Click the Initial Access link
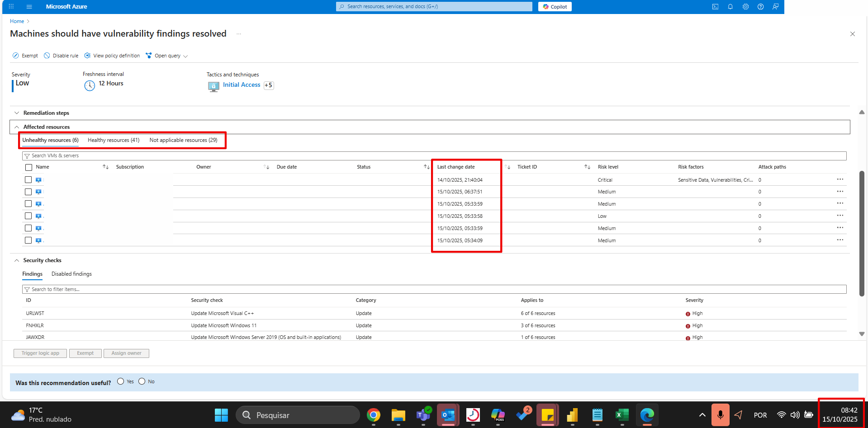 point(242,85)
